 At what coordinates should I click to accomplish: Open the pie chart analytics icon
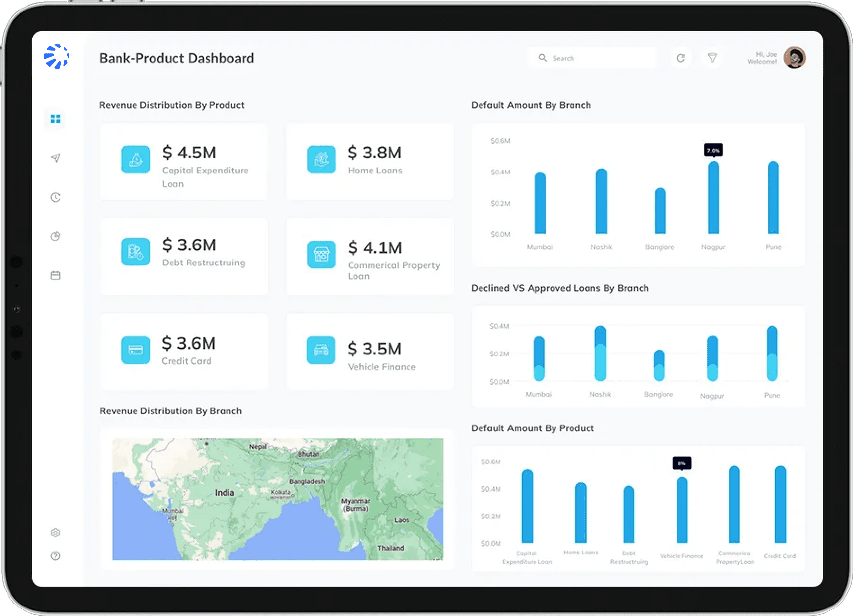(x=55, y=236)
